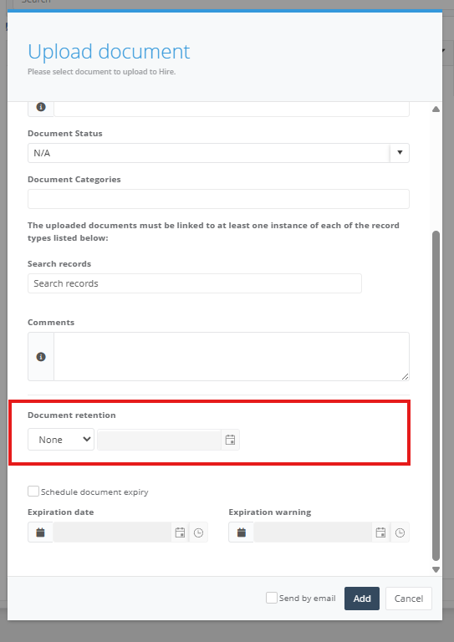Click the Document Categories field
454x642 pixels.
219,199
